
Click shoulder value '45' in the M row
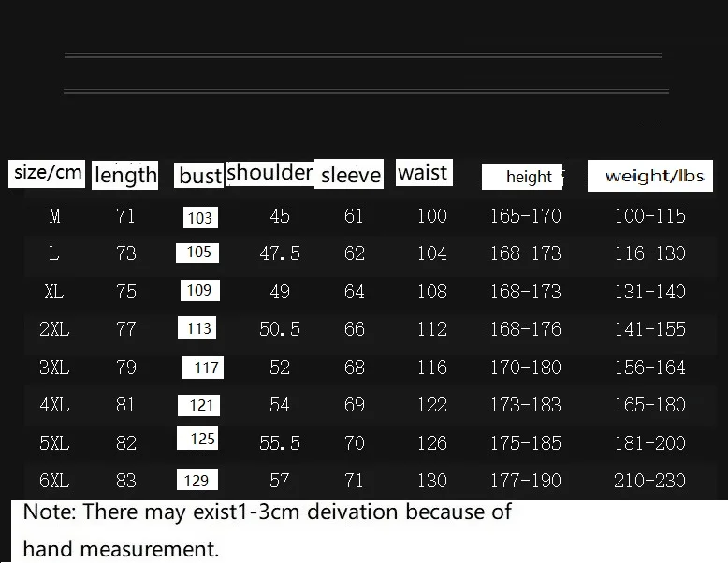click(280, 216)
